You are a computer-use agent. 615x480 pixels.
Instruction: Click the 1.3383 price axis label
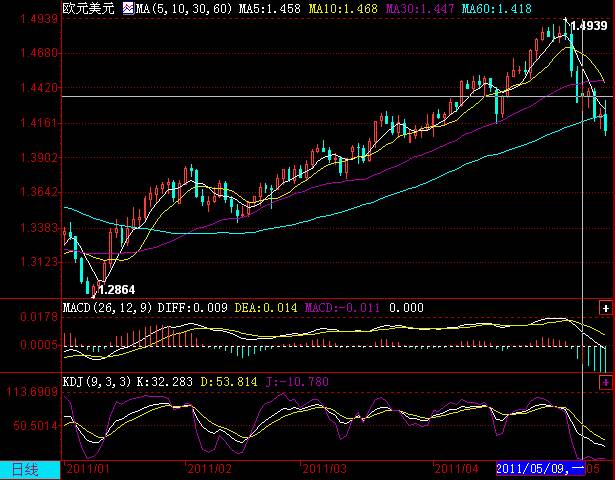(39, 227)
